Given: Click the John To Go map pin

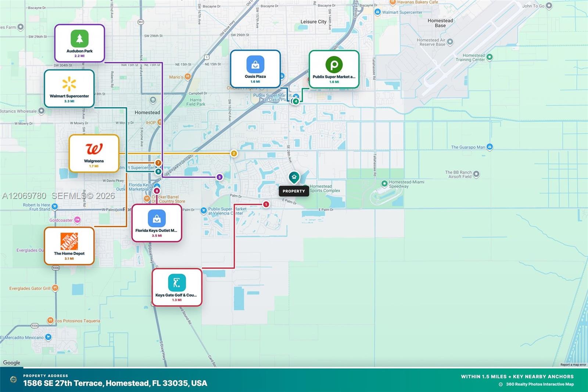Looking at the screenshot, I should pos(549,6).
